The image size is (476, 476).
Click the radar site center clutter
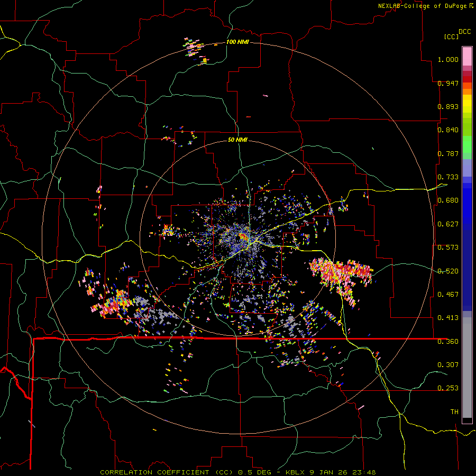coord(243,236)
